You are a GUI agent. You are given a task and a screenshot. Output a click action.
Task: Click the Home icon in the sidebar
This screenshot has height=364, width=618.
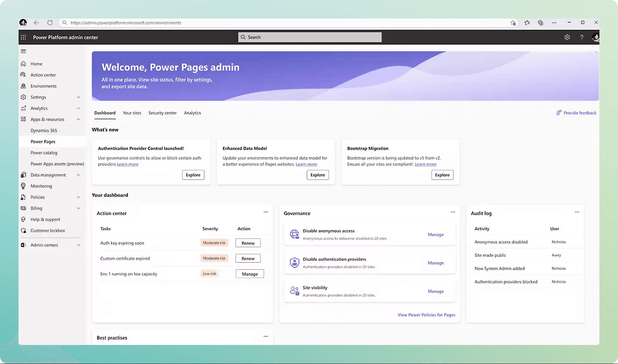pyautogui.click(x=23, y=64)
